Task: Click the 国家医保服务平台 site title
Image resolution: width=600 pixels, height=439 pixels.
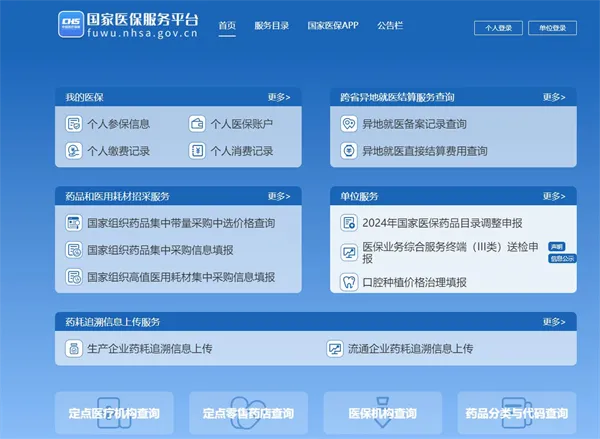Action: 143,19
